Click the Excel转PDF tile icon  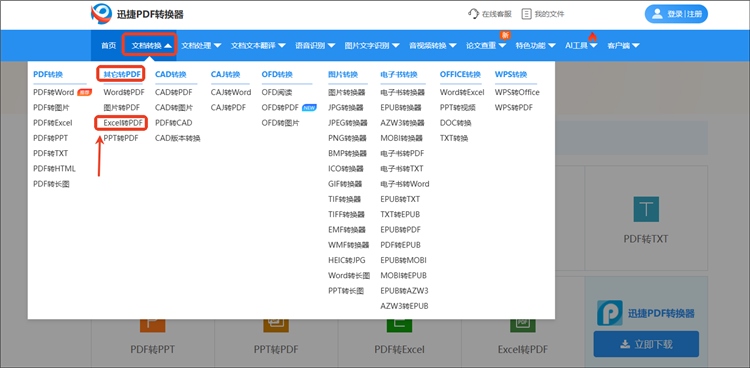(x=523, y=326)
